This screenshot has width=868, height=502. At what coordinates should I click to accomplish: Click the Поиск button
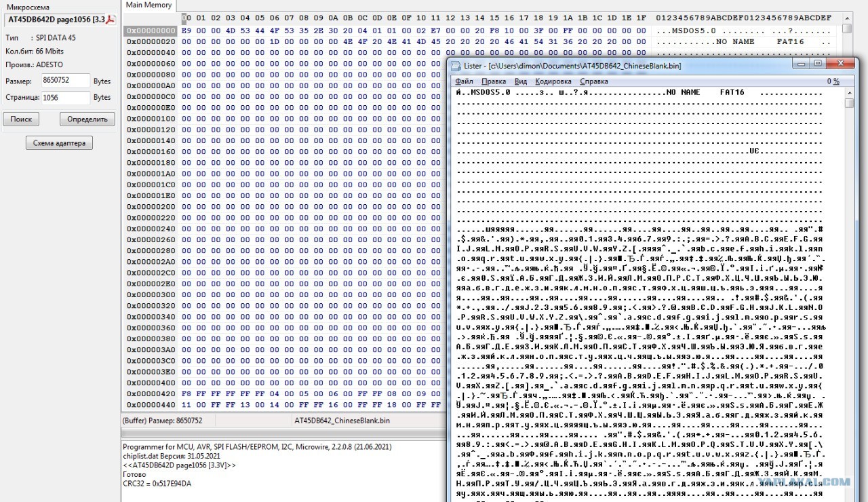[x=21, y=119]
